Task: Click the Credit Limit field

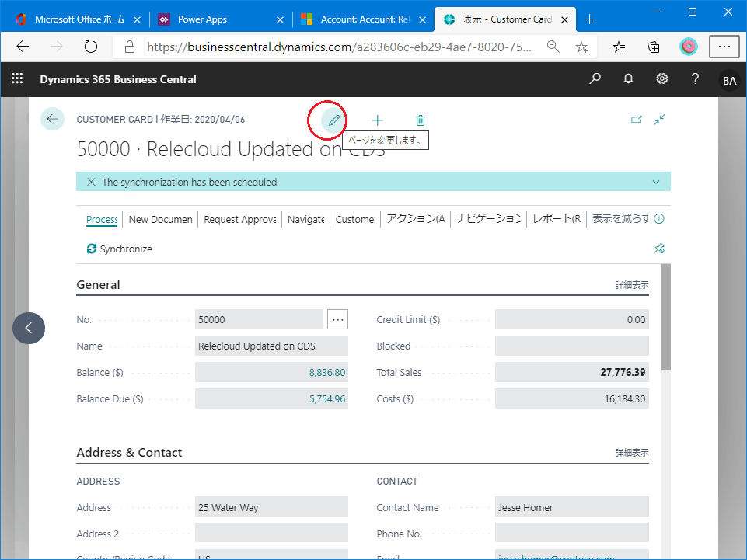Action: [571, 319]
